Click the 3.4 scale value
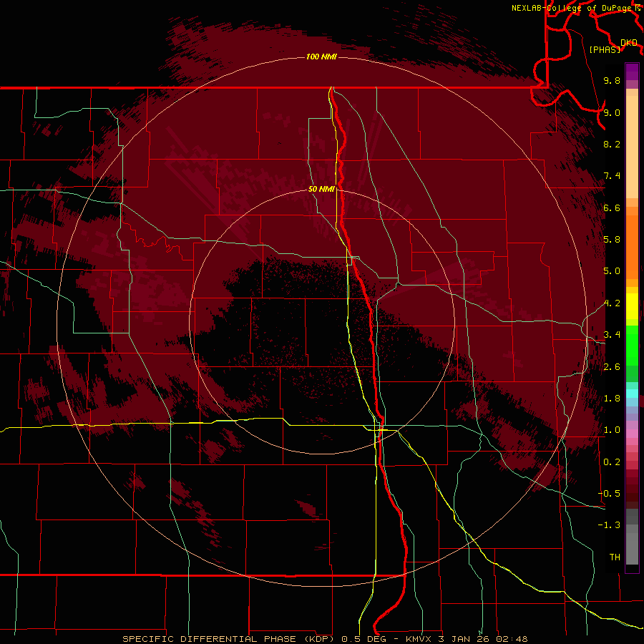Screen dimensions: 644x644 (x=612, y=335)
